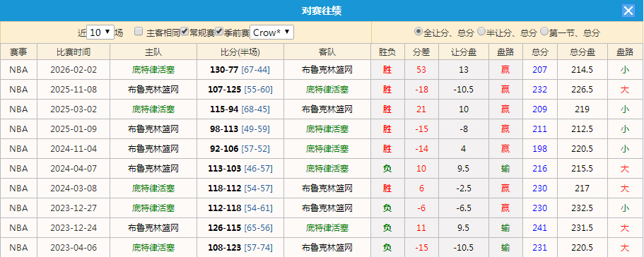Click the 对赛往绩 dialog title
The height and width of the screenshot is (257, 644).
pos(322,11)
